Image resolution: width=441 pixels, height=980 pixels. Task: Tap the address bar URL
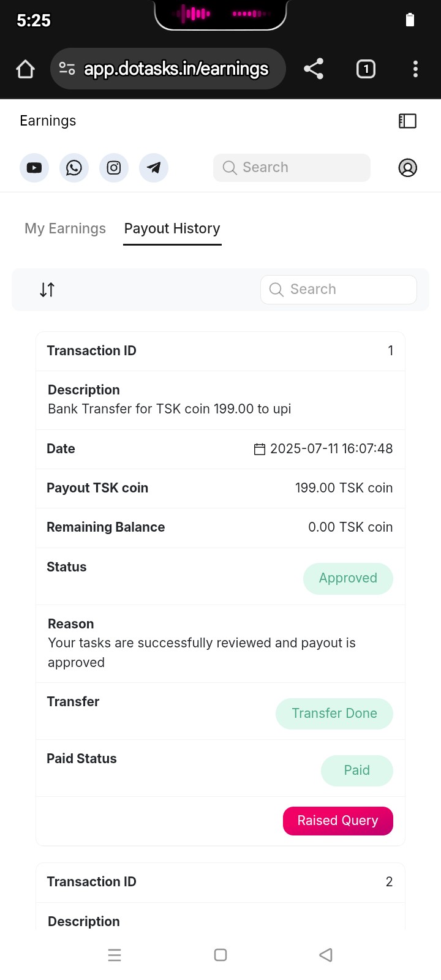tap(176, 69)
